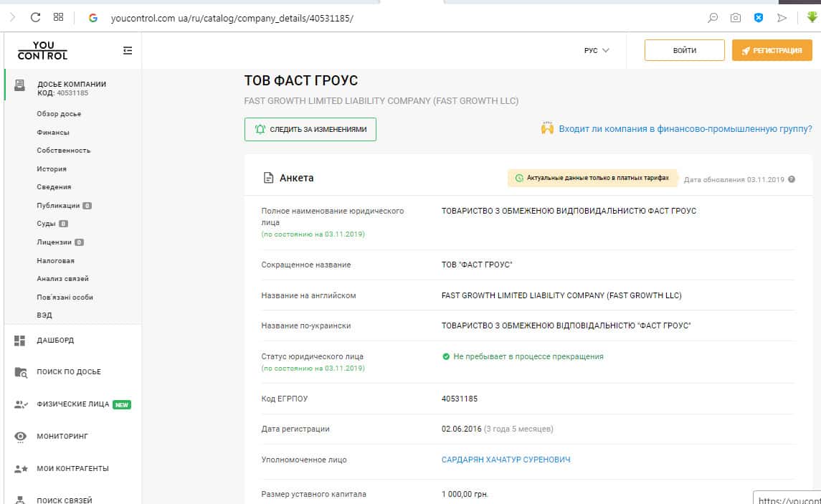Reload the page with the refresh icon
This screenshot has height=504, width=821.
[x=35, y=17]
